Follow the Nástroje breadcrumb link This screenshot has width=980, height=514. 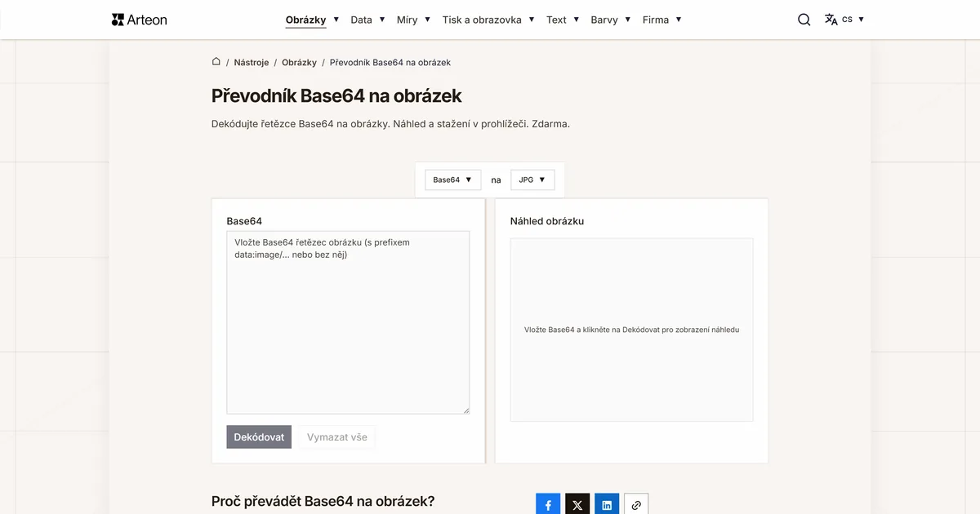(x=252, y=63)
